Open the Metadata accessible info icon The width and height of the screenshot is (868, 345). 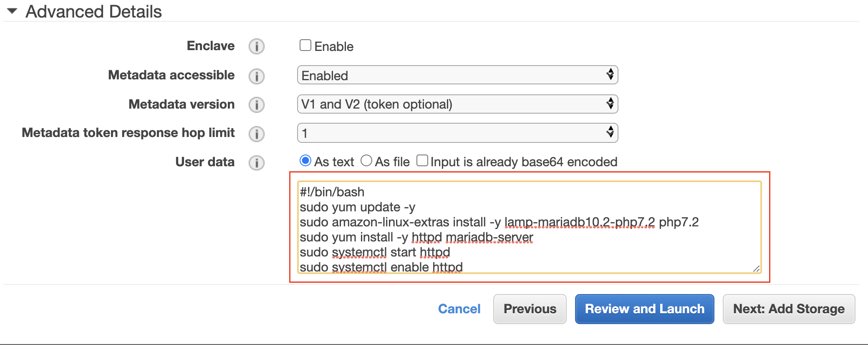(257, 76)
